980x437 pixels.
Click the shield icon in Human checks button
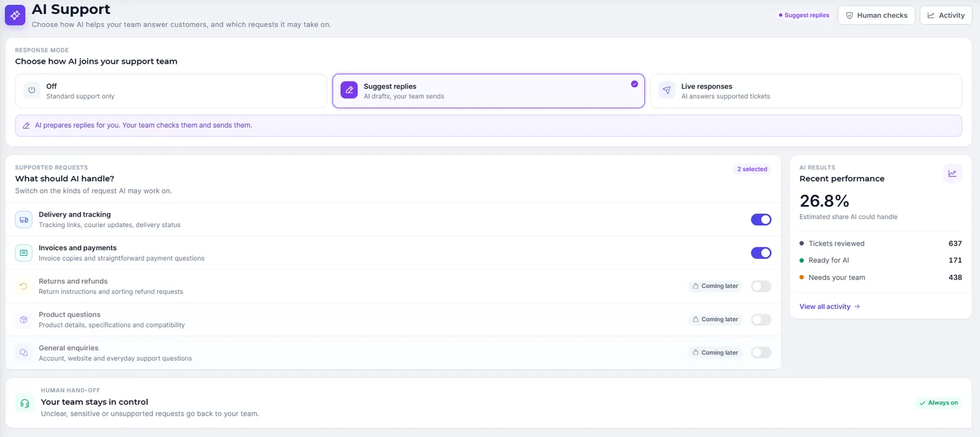point(850,15)
